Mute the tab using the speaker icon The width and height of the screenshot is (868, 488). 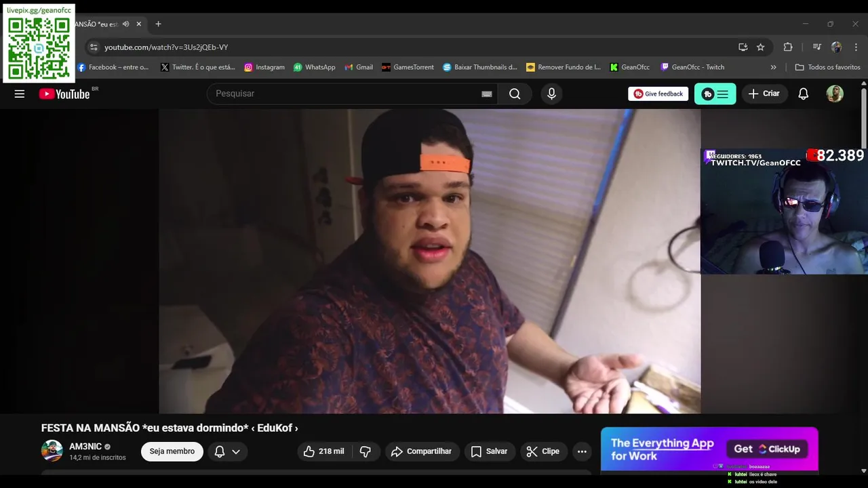point(125,24)
